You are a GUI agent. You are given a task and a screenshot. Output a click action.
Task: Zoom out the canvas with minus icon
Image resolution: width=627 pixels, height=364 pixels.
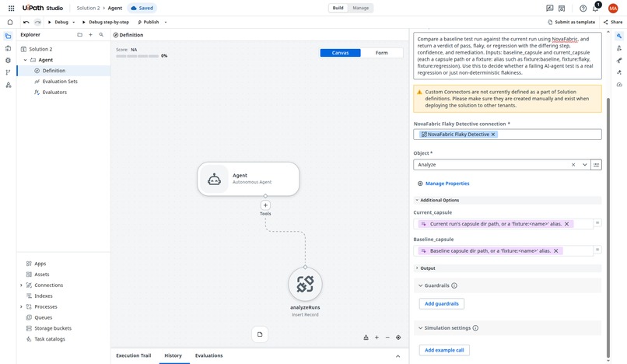(387, 338)
